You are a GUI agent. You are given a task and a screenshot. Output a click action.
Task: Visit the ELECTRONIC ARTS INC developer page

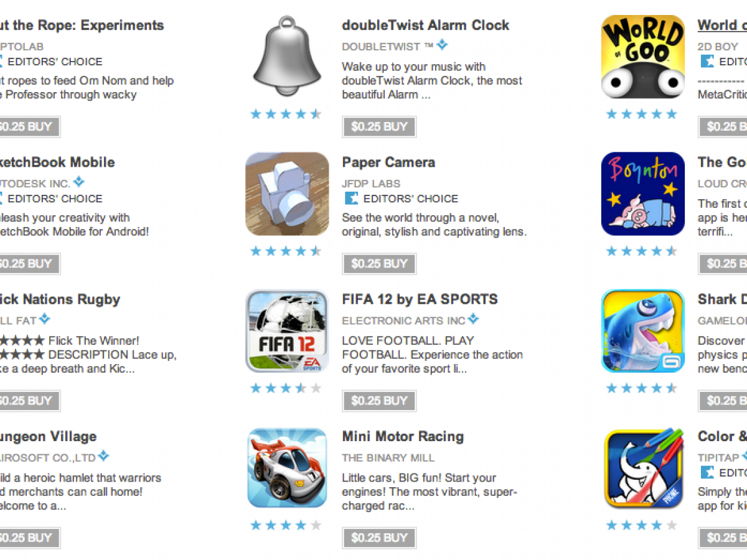point(403,320)
